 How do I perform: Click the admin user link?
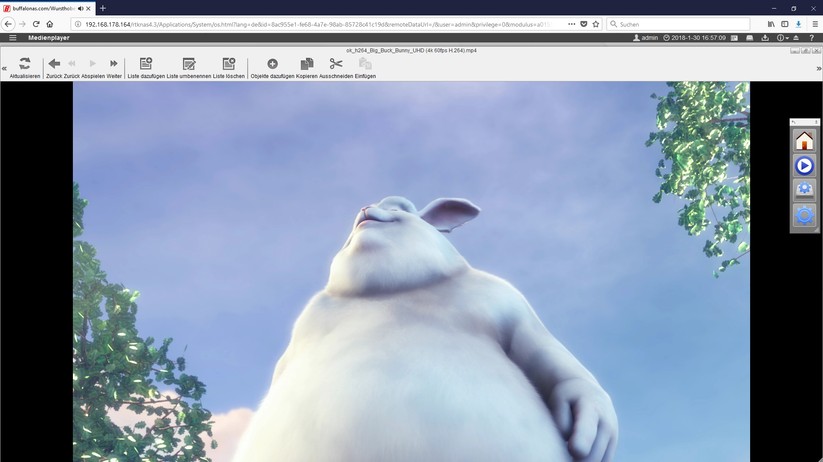[646, 38]
